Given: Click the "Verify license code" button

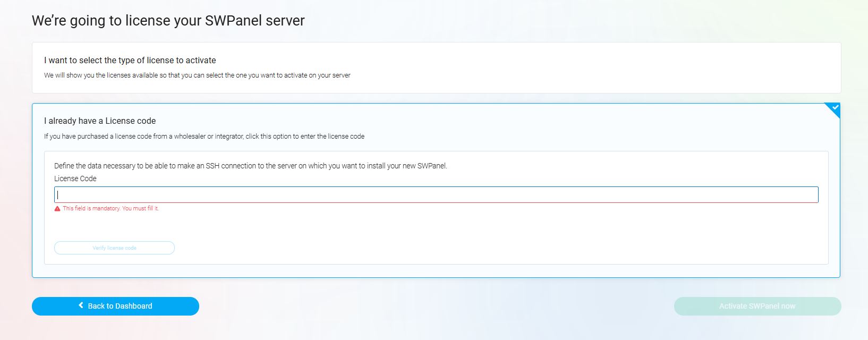Looking at the screenshot, I should [114, 248].
